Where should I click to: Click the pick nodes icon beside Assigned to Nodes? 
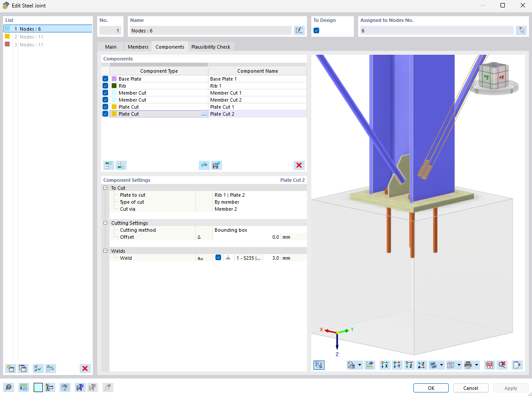pos(521,30)
